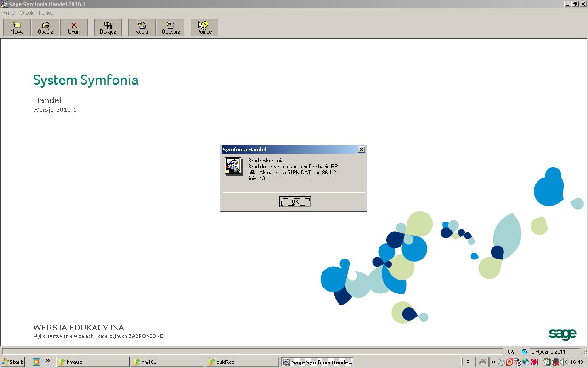Click the Dołącz toolbar button
This screenshot has height=368, width=588.
pyautogui.click(x=108, y=28)
